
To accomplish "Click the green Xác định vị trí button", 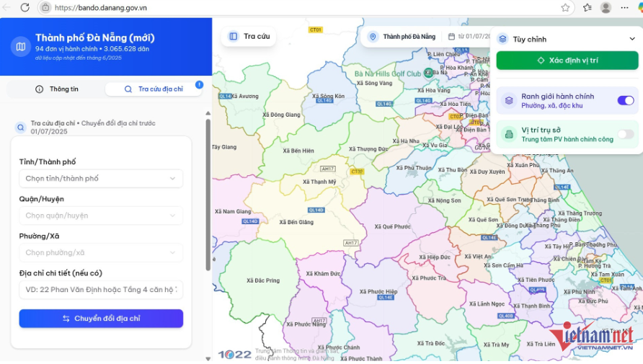I will tap(567, 61).
